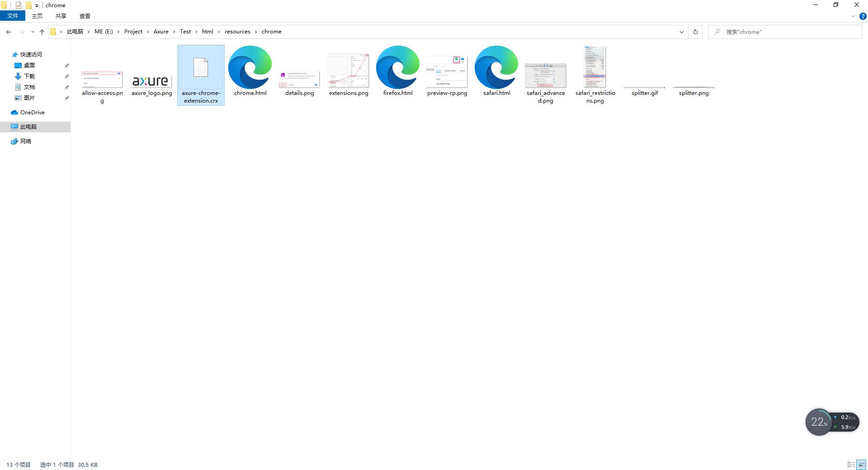Navigate back using the back arrow
The width and height of the screenshot is (868, 470).
pos(8,32)
